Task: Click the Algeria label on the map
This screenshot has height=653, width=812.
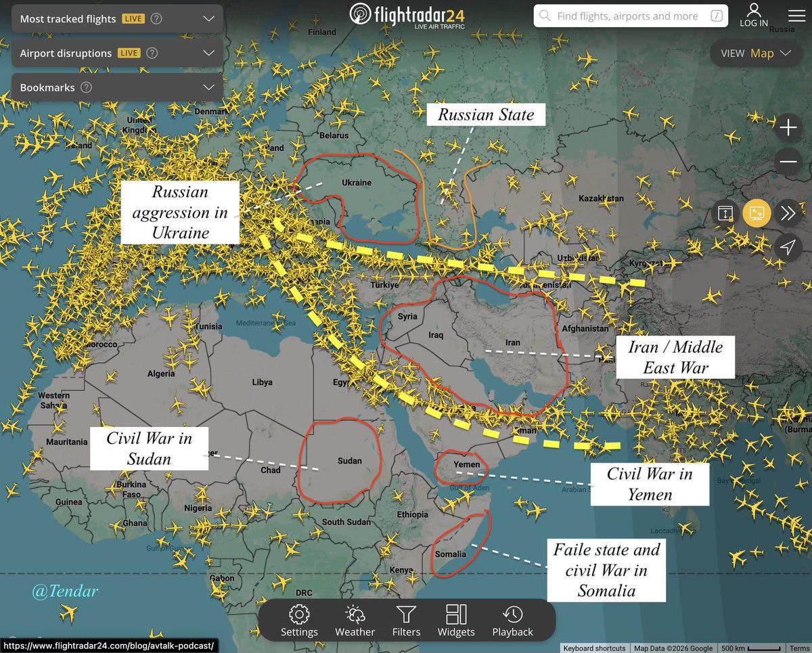Action: coord(161,374)
